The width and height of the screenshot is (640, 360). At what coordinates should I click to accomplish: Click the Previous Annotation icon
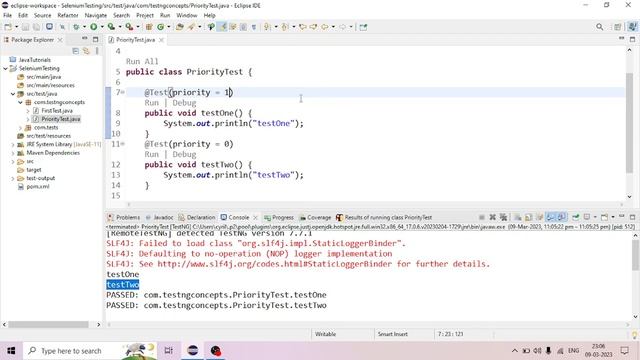pyautogui.click(x=285, y=27)
